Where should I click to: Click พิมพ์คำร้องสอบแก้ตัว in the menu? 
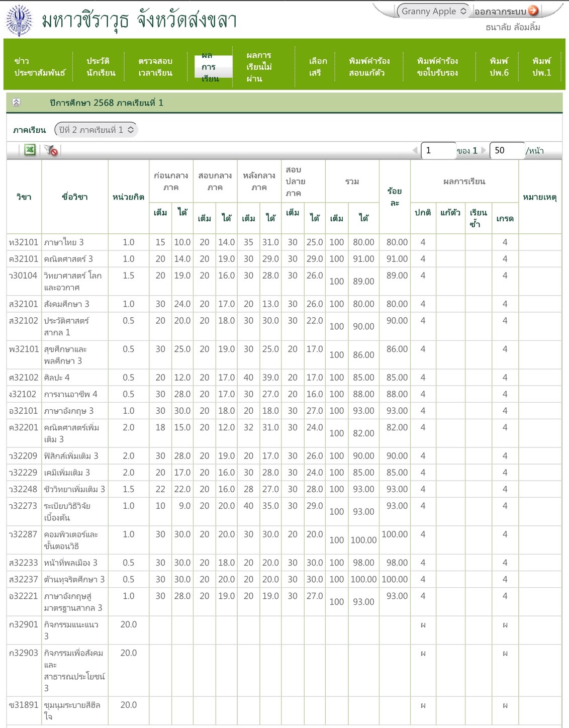[369, 67]
